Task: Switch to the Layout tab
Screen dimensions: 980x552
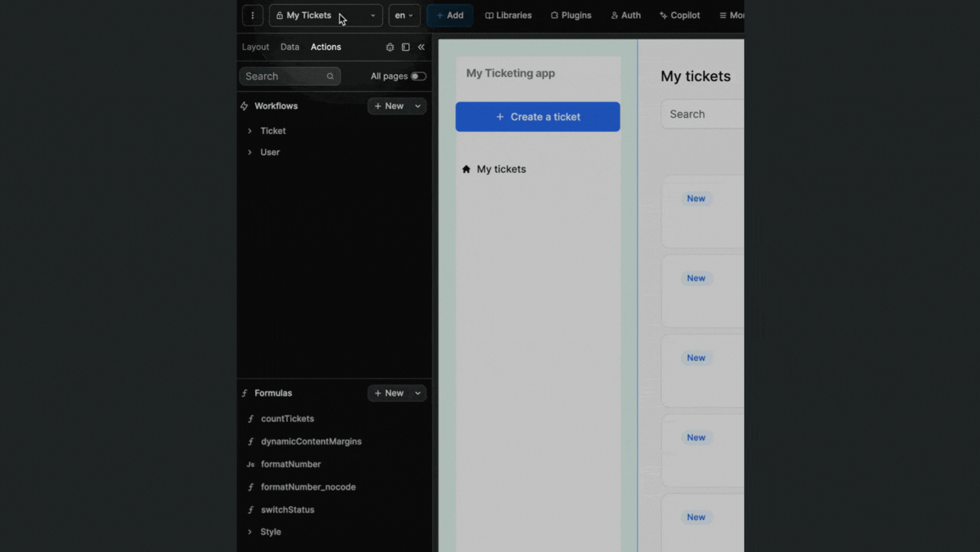Action: tap(255, 47)
